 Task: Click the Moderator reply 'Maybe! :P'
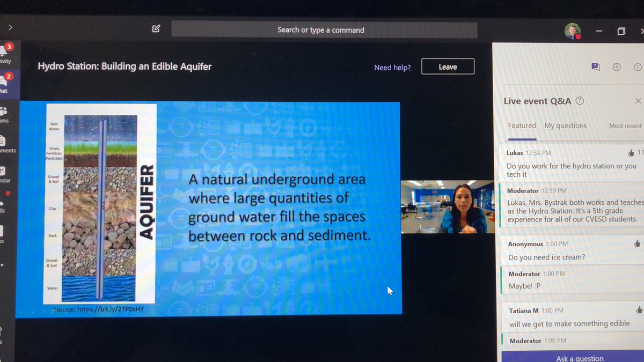pyautogui.click(x=525, y=286)
